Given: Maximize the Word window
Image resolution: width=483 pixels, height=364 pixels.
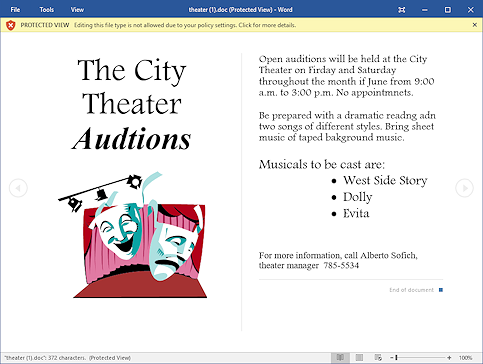Looking at the screenshot, I should click(x=448, y=10).
